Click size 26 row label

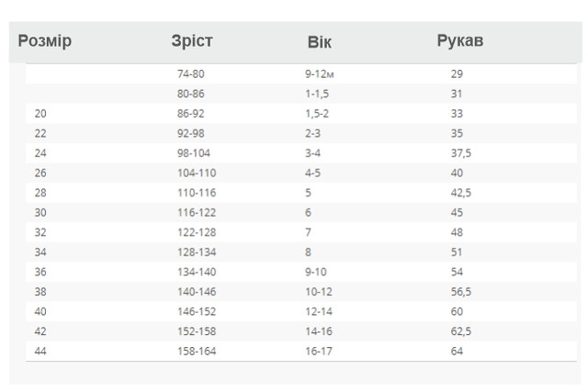coord(40,173)
